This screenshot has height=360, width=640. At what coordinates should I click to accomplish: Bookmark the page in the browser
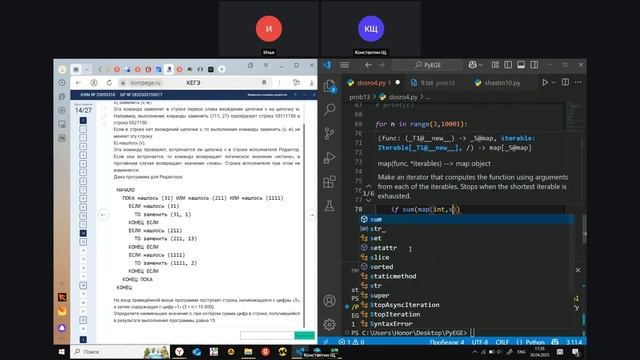(264, 83)
